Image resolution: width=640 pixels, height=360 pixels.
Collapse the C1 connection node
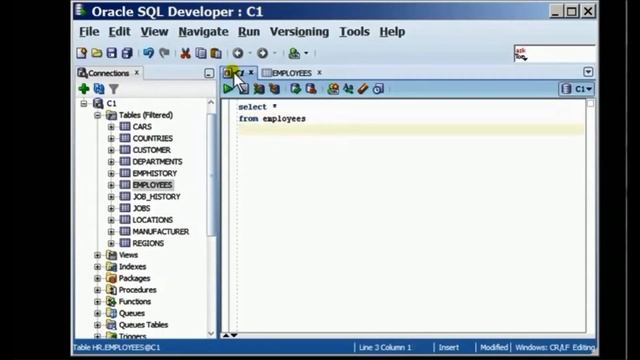(x=84, y=103)
